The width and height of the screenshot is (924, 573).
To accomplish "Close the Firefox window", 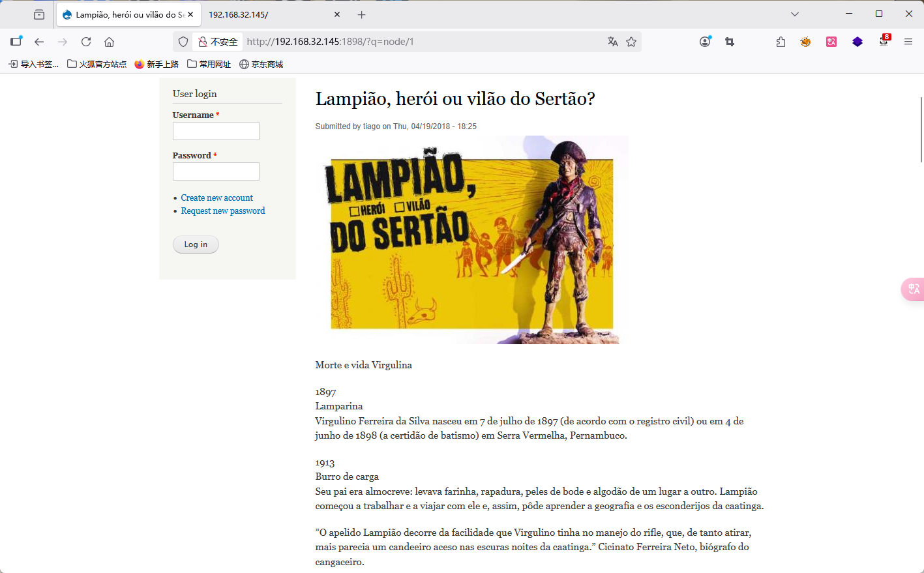I will point(909,14).
